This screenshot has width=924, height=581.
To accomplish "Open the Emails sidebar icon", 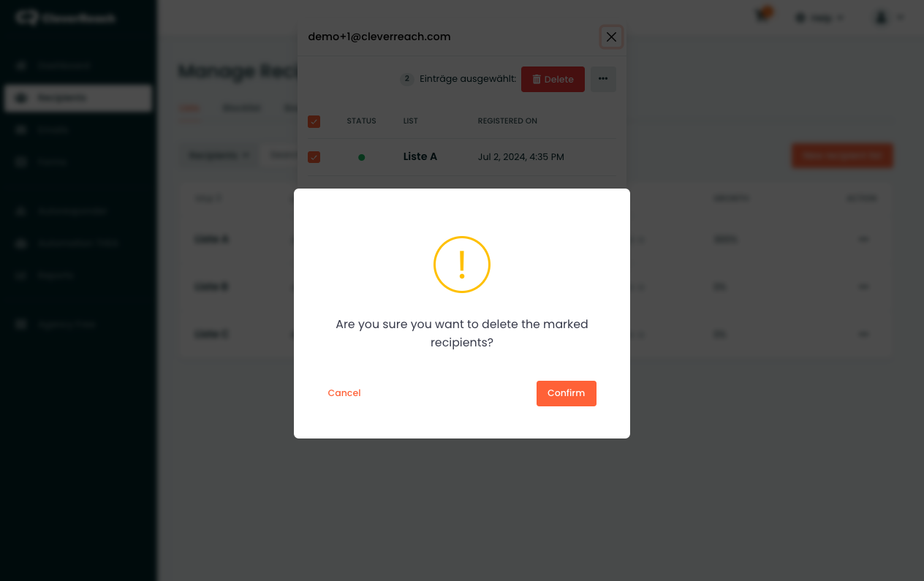I will (21, 130).
